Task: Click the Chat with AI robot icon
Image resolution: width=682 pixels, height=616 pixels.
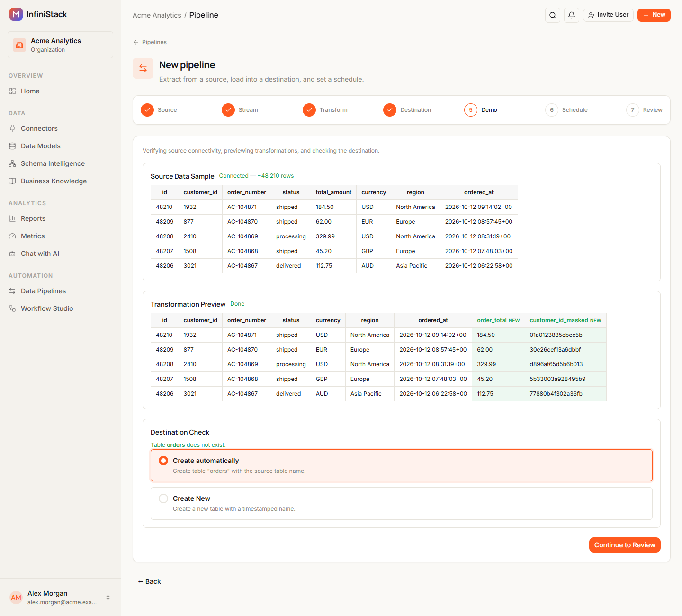Action: (12, 254)
